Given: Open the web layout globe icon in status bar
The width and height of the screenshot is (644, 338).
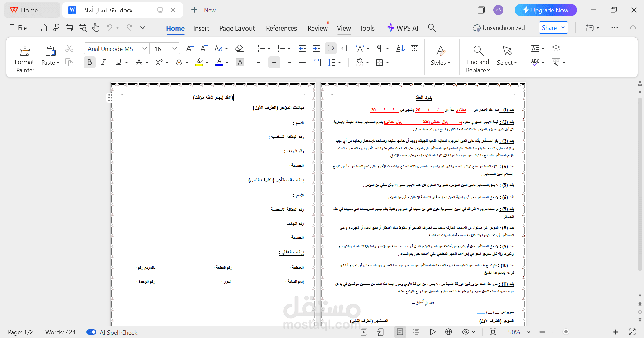Looking at the screenshot, I should pos(449,332).
